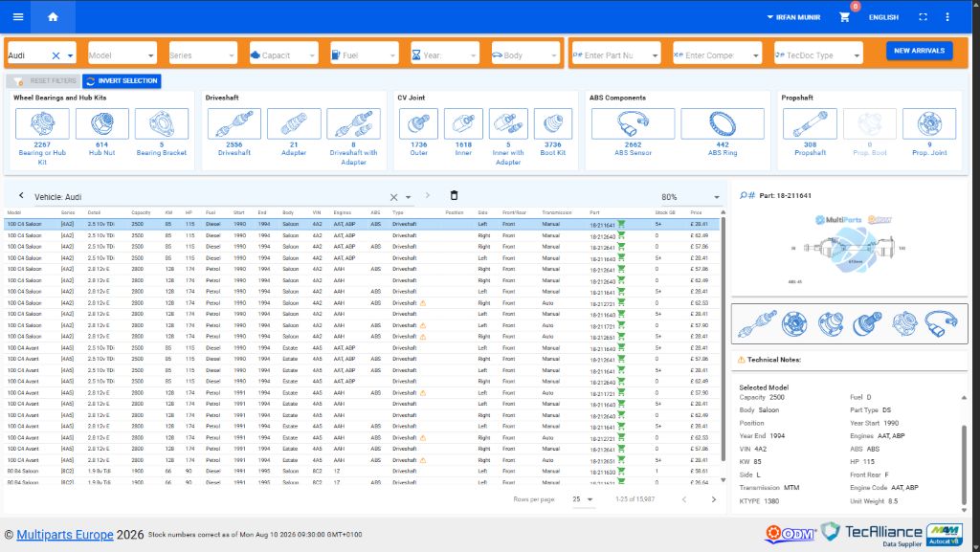Change rows per page from 25
This screenshot has height=552, width=980.
click(x=583, y=499)
